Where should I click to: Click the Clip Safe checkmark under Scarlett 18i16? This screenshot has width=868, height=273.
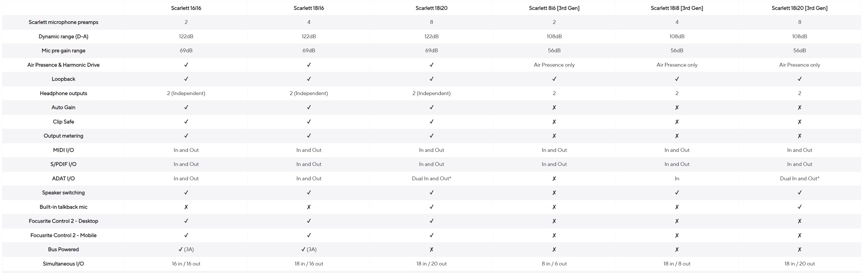pos(309,121)
